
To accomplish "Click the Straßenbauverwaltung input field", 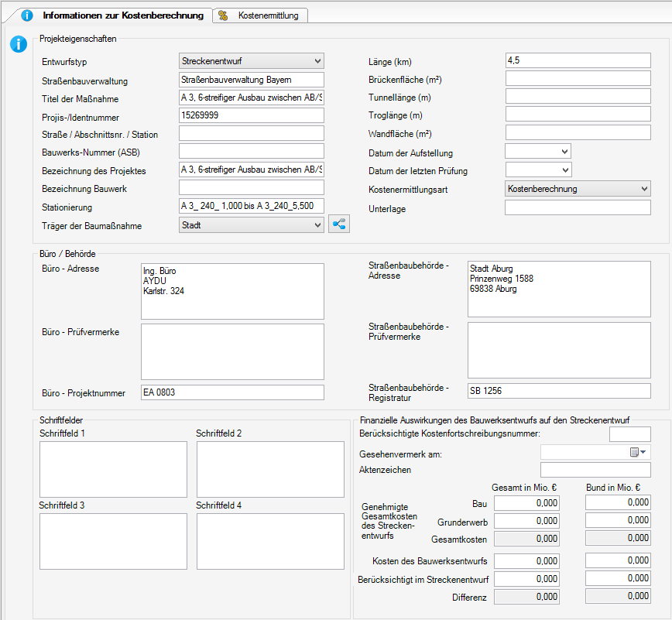I will pyautogui.click(x=251, y=80).
